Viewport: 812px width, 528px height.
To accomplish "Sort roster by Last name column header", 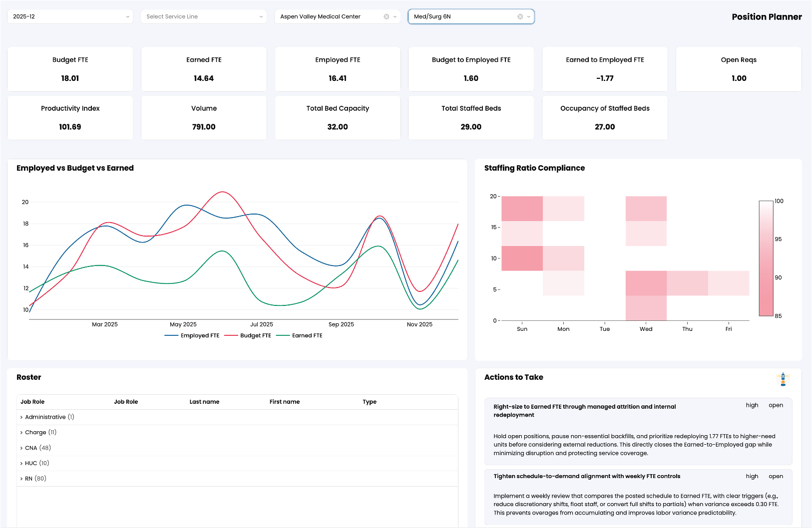I will 204,402.
